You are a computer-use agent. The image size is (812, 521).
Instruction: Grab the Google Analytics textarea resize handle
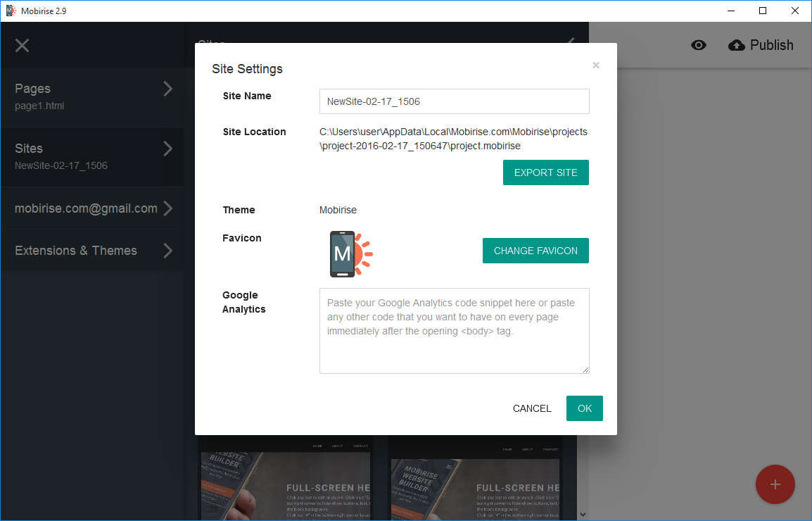pos(585,370)
